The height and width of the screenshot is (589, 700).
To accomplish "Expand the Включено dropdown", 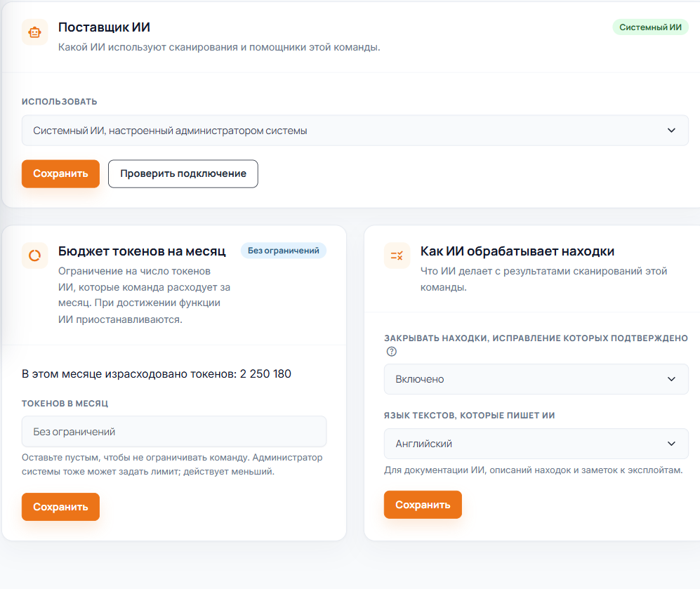I will pyautogui.click(x=536, y=379).
